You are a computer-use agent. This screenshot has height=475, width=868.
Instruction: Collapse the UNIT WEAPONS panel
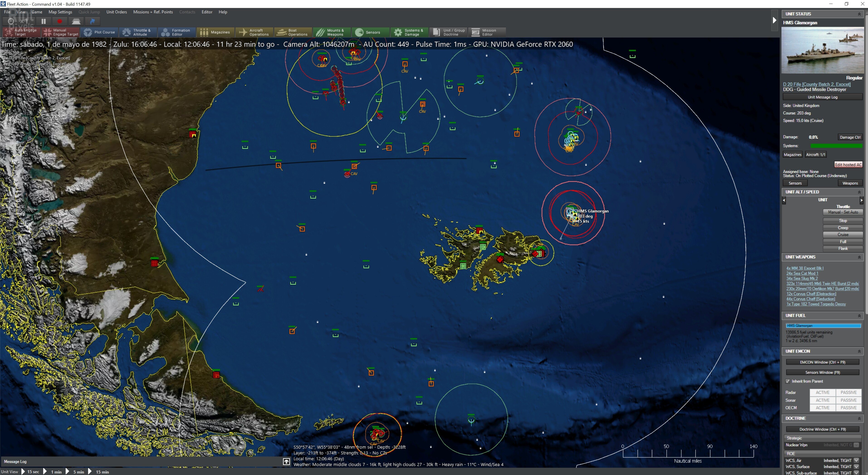860,257
